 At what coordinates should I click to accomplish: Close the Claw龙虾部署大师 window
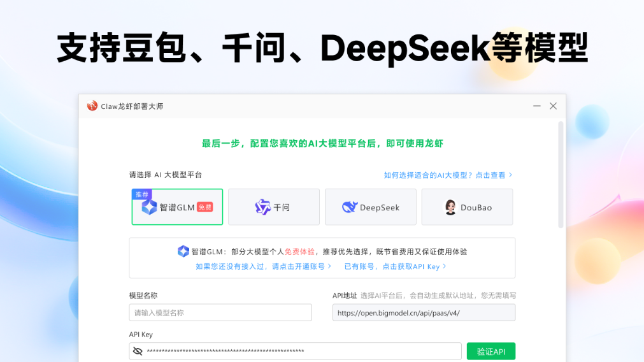554,106
